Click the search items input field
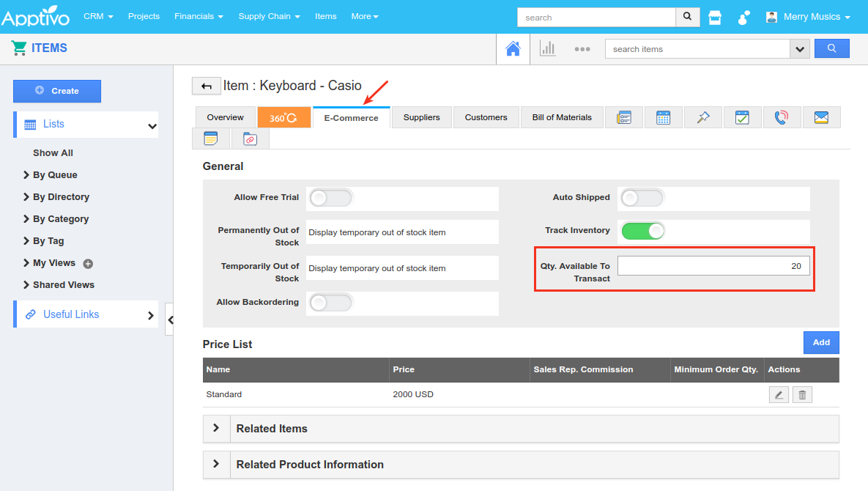Screen dimensions: 868x491 [697, 48]
